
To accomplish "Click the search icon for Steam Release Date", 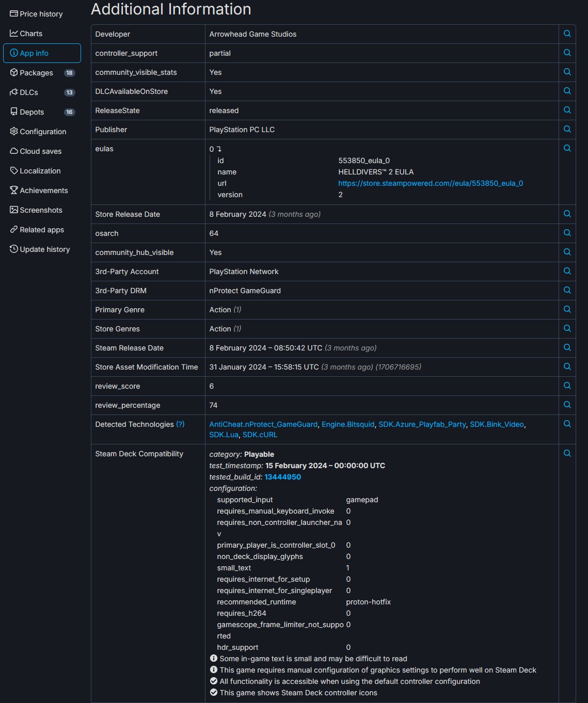I will [x=567, y=347].
